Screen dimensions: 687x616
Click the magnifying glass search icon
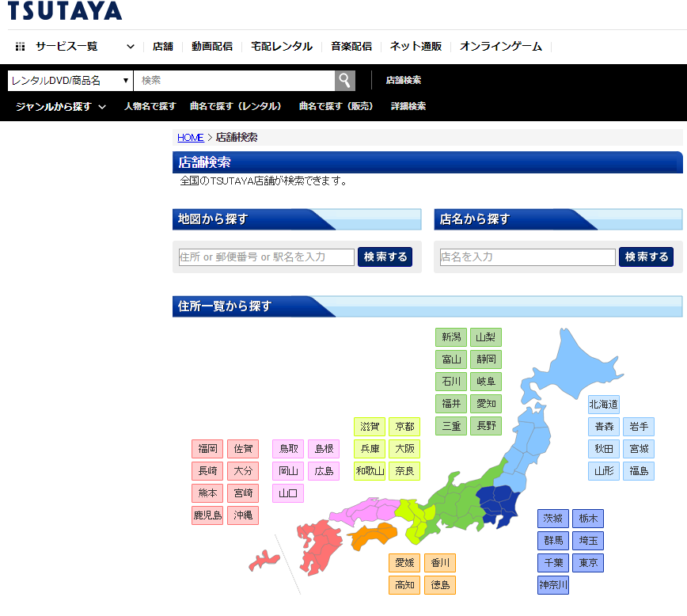coord(345,81)
